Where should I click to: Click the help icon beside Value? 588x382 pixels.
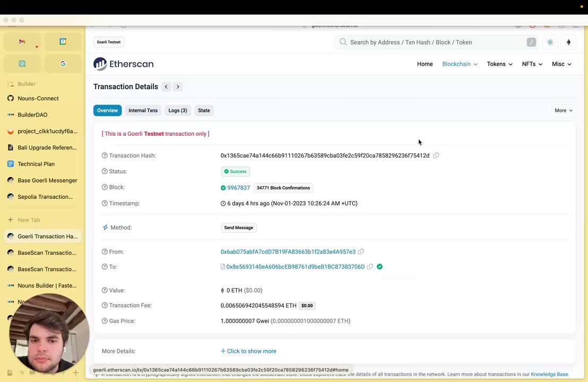pos(105,290)
